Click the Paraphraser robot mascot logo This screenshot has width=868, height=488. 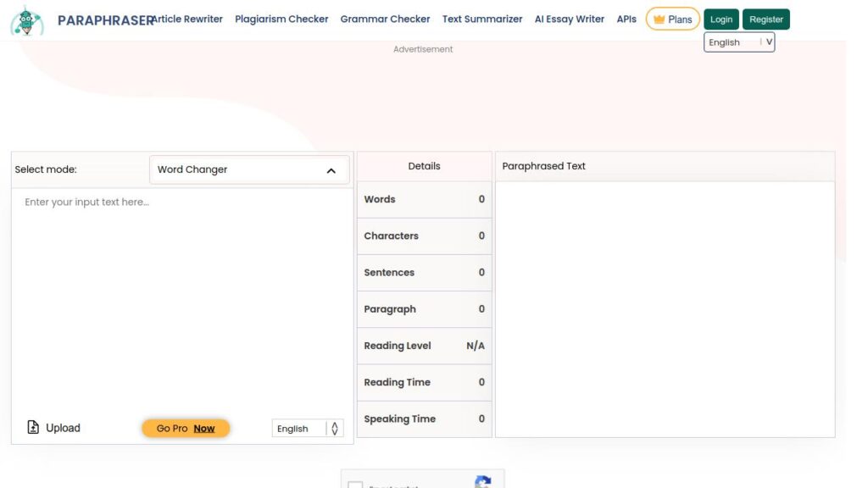(27, 20)
